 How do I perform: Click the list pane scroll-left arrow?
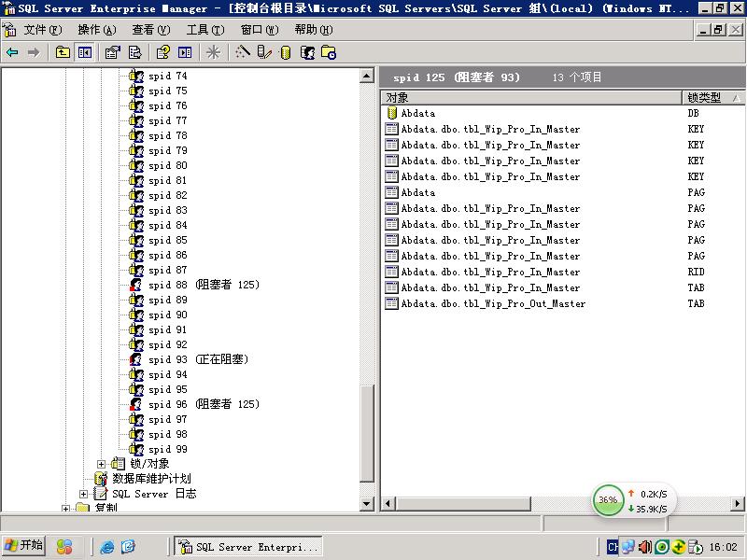[388, 503]
